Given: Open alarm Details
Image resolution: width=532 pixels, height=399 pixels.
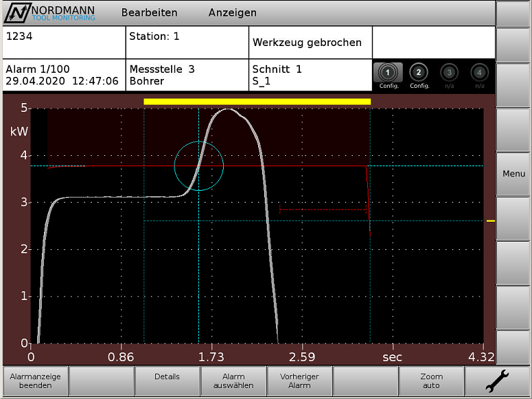Looking at the screenshot, I should coord(167,381).
